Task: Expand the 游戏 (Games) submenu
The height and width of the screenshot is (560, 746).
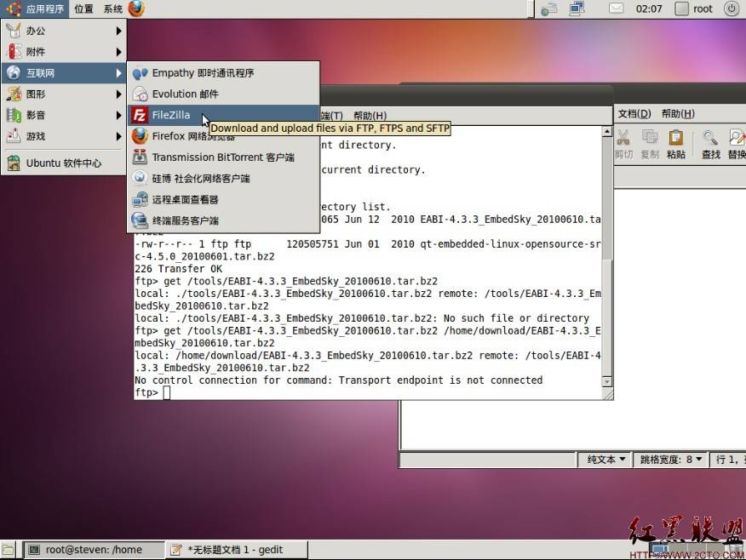Action: coord(64,136)
